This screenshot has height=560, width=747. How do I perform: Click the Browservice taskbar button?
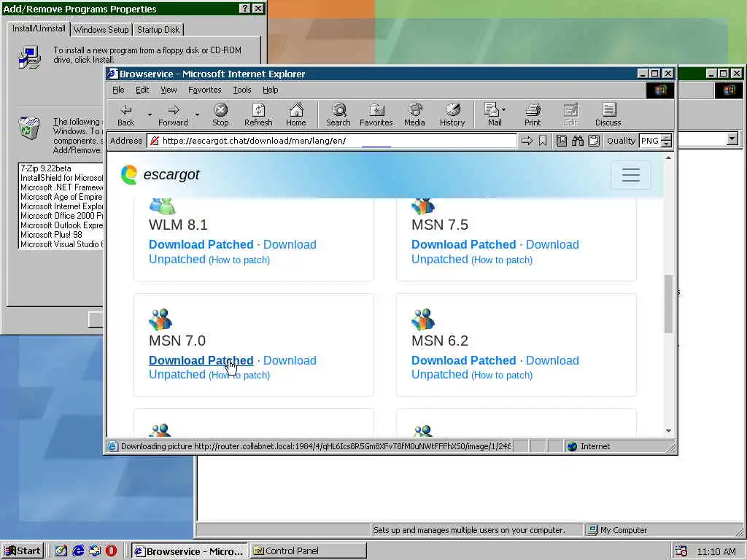(190, 551)
